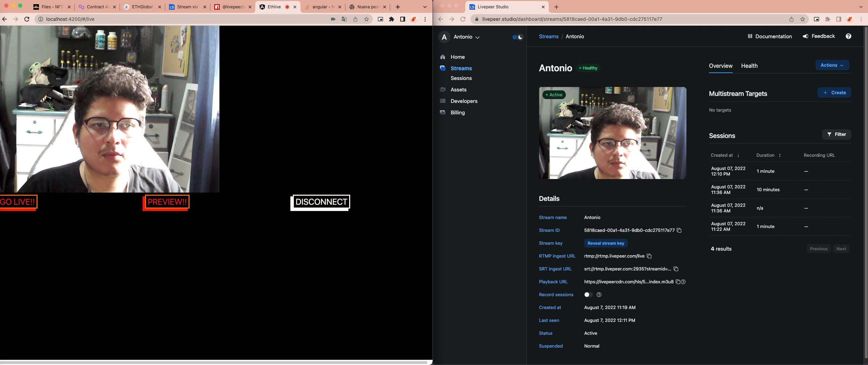The width and height of the screenshot is (868, 365).
Task: Switch to the ETHGlobal browser tab
Action: pos(142,7)
